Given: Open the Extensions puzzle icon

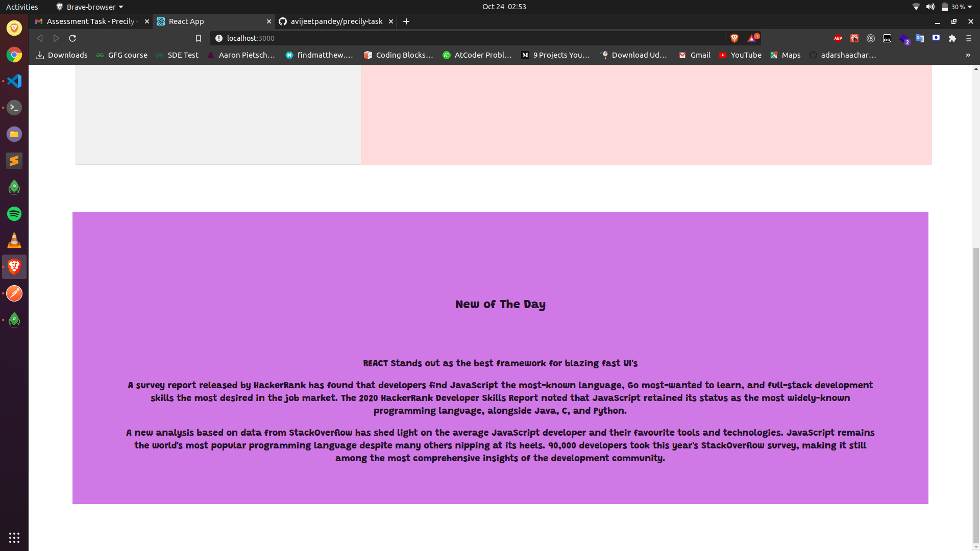Looking at the screenshot, I should [x=952, y=38].
